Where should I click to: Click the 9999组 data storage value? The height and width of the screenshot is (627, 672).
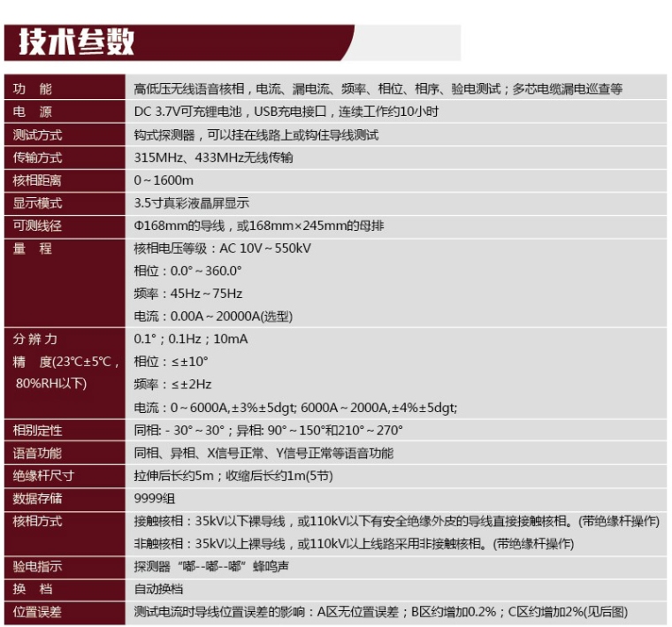pos(152,499)
